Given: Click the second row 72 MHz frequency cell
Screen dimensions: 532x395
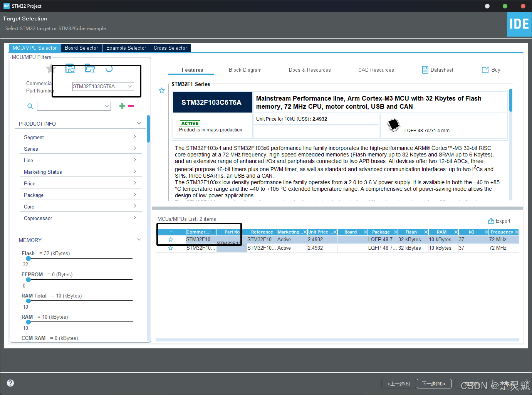Looking at the screenshot, I should coord(503,248).
